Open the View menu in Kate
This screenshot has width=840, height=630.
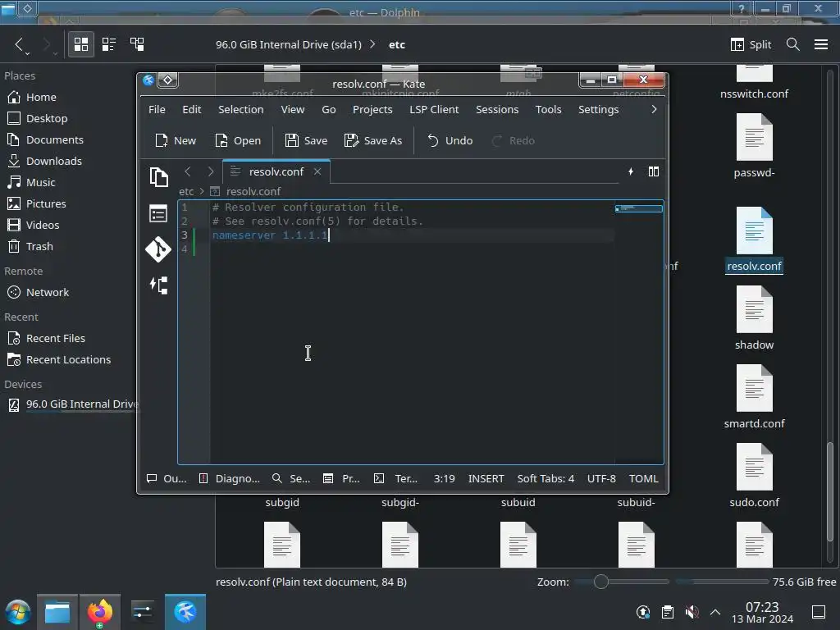point(293,109)
